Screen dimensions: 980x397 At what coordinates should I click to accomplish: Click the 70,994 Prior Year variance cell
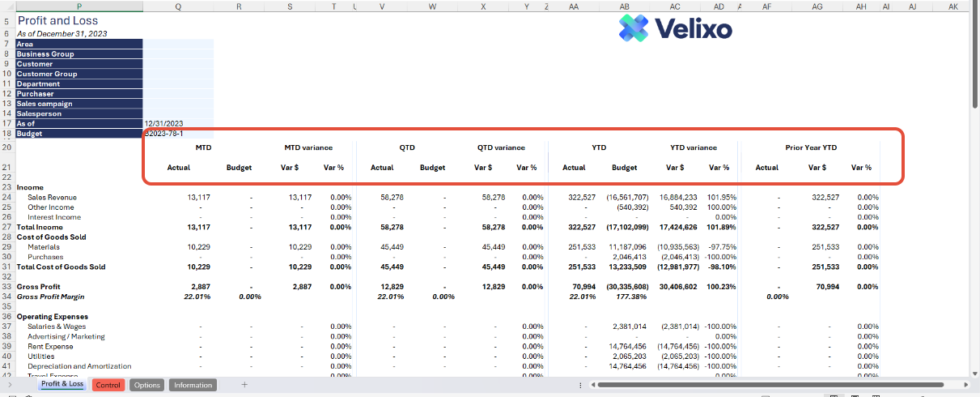point(829,287)
